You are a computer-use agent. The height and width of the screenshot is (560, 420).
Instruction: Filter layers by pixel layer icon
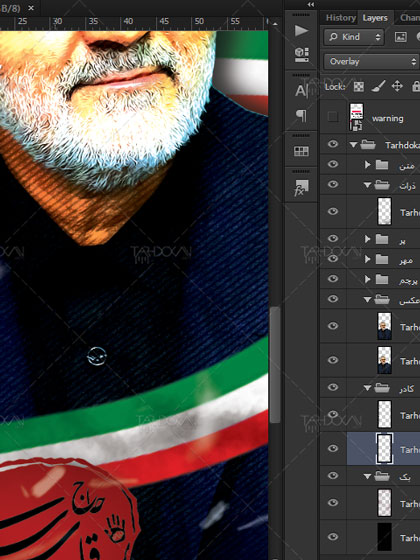click(400, 37)
